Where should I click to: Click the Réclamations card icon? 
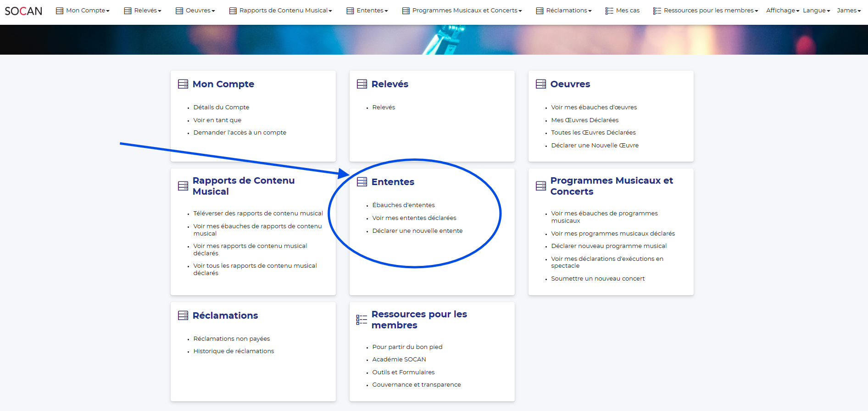tap(183, 315)
